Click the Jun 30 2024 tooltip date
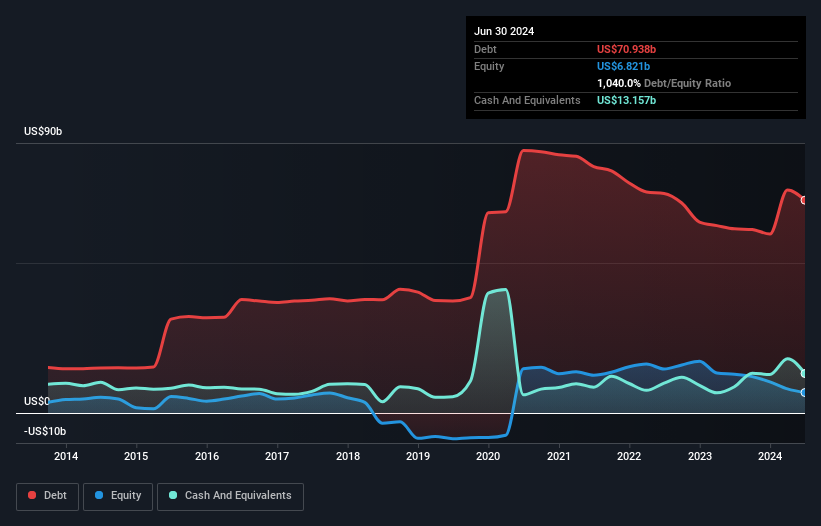Screen dimensions: 821x526 504,31
